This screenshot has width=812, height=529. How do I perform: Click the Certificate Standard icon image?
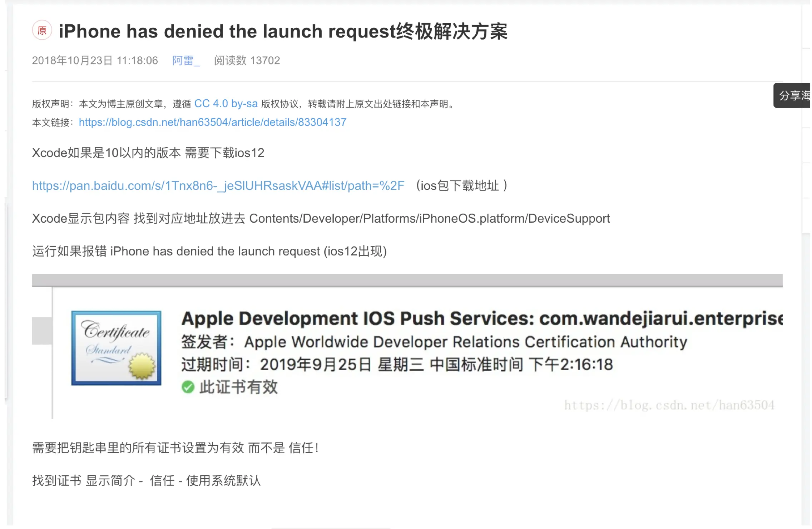pos(116,347)
